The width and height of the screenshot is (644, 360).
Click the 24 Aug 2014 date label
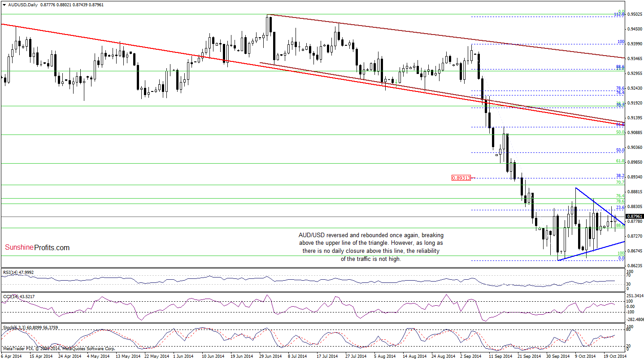pos(443,356)
